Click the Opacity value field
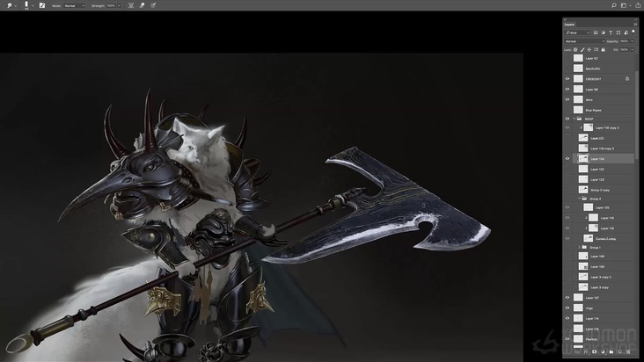The image size is (644, 362). pos(625,41)
